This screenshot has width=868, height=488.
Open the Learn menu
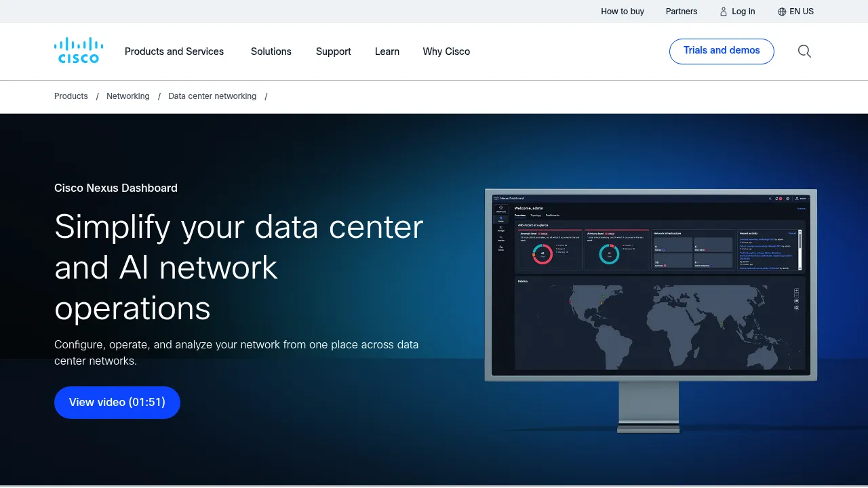coord(387,52)
